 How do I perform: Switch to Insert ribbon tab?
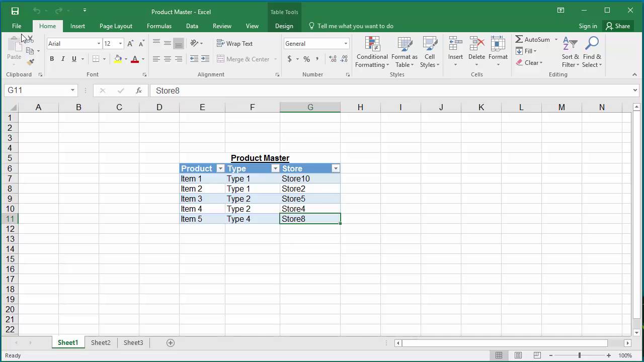click(77, 26)
